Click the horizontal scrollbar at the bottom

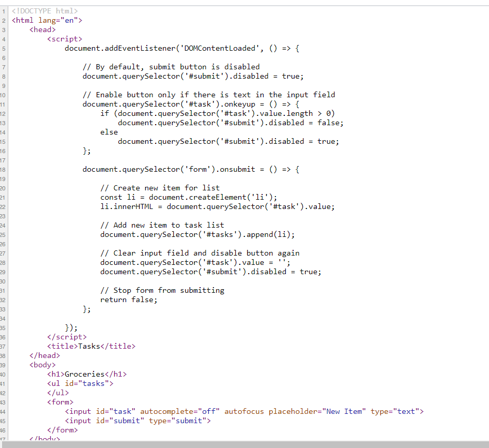(x=244, y=444)
